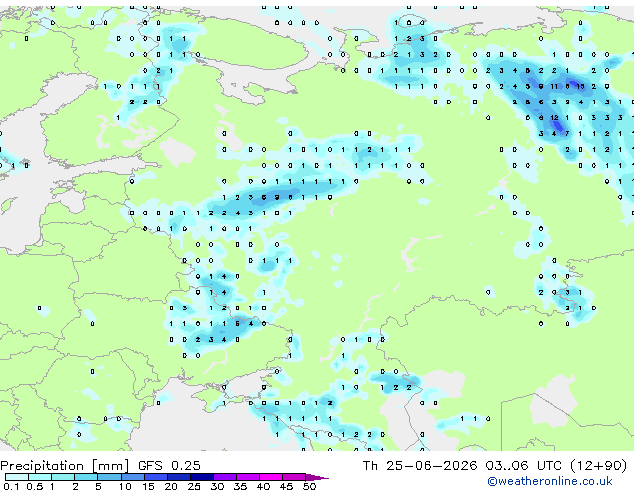Click the legend label '15'
Viewport: 634px width, 490px height.
coord(148,486)
